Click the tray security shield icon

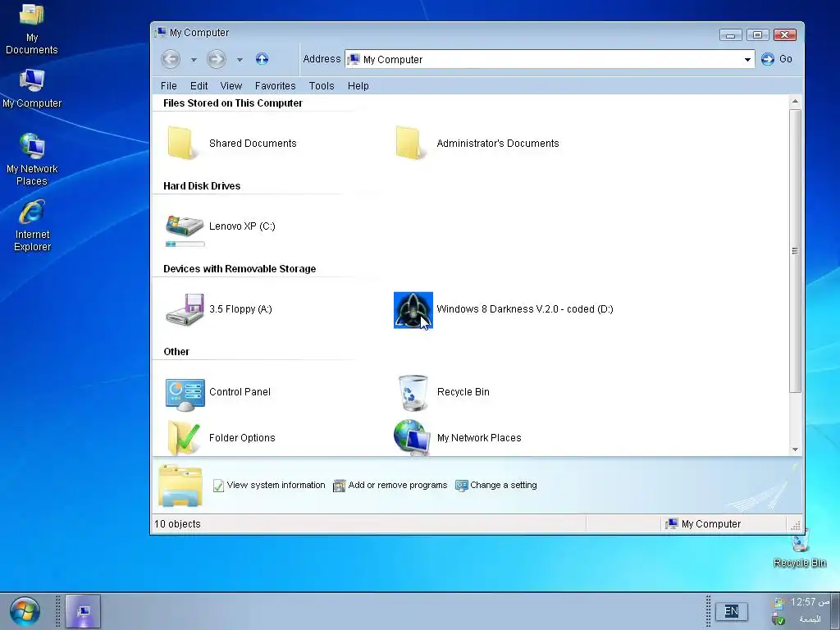point(778,619)
